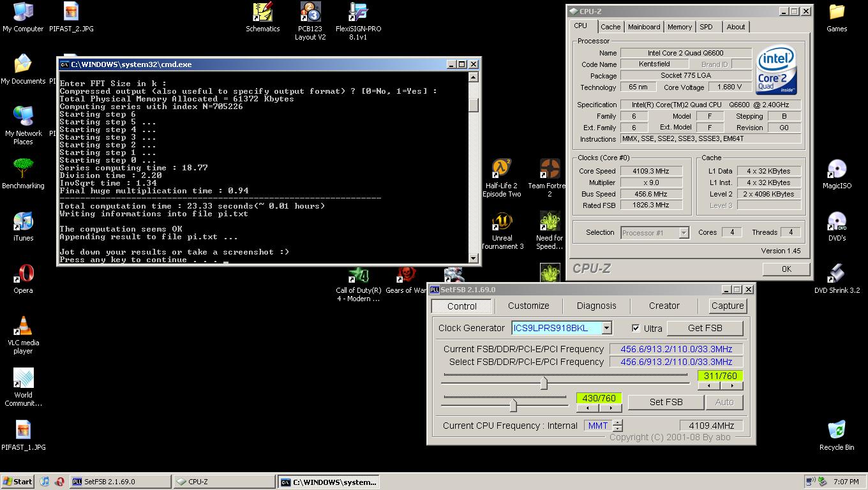
Task: Decrease 430/760 value with left arrow
Action: 588,408
